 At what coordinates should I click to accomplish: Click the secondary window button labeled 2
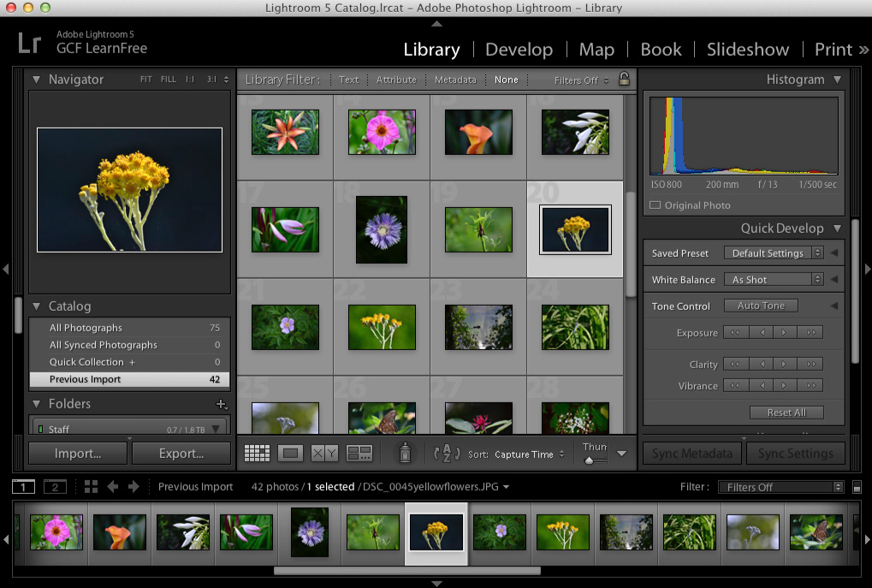point(55,486)
